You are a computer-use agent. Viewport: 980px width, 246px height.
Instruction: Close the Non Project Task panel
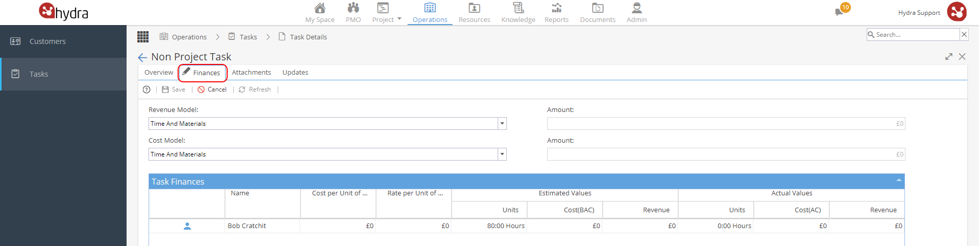pos(962,57)
